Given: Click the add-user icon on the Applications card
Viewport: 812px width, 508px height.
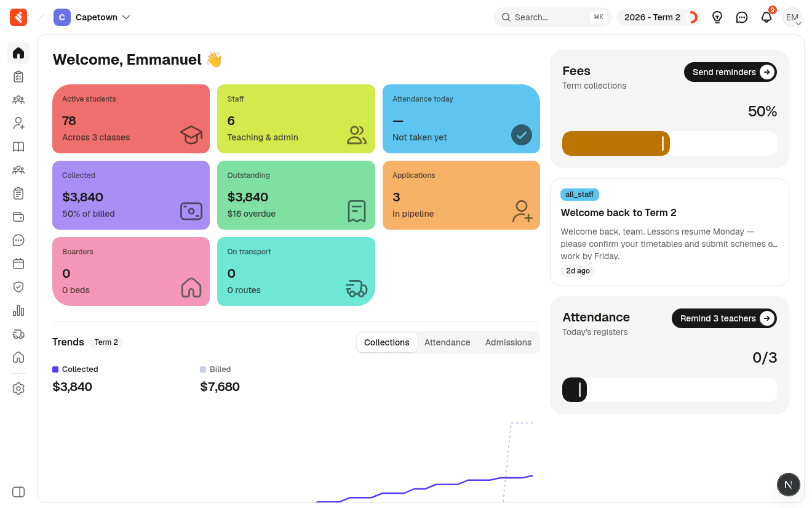Looking at the screenshot, I should pyautogui.click(x=522, y=211).
